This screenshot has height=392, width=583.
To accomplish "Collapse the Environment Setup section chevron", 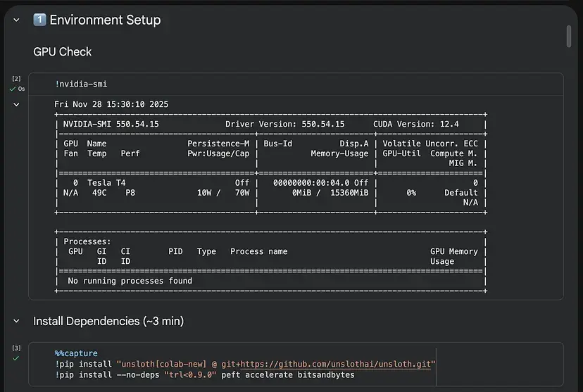I will (x=16, y=20).
